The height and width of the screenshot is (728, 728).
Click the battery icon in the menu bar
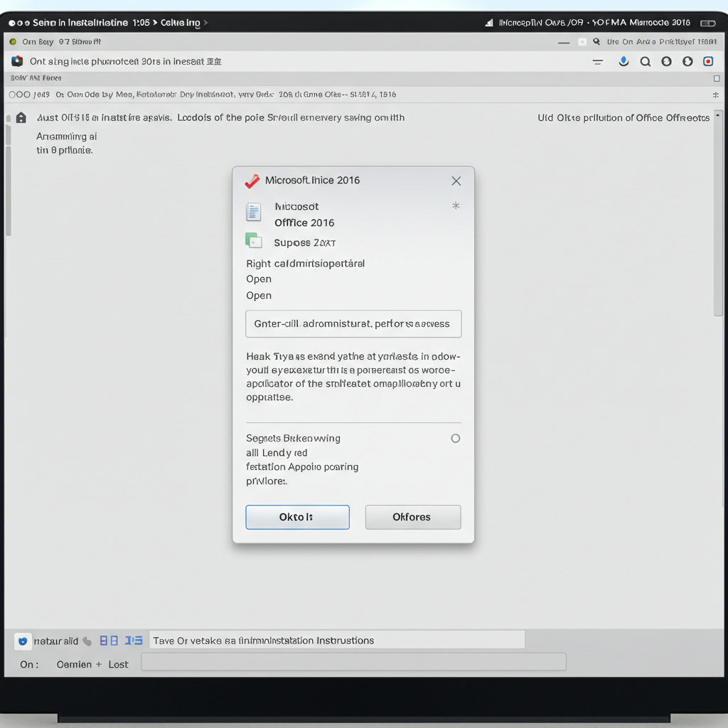(x=707, y=23)
